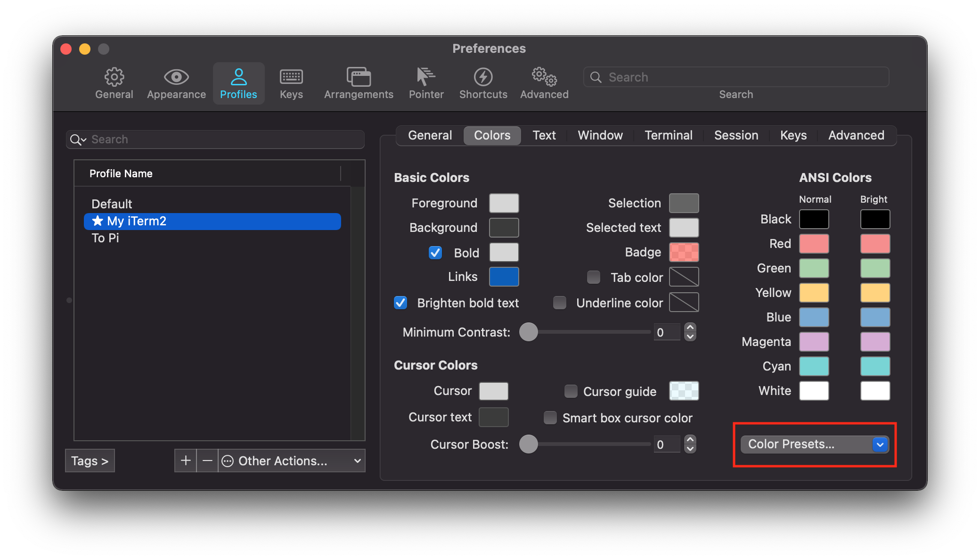Open Shortcuts lightning bolt icon
The width and height of the screenshot is (980, 560).
click(x=483, y=77)
